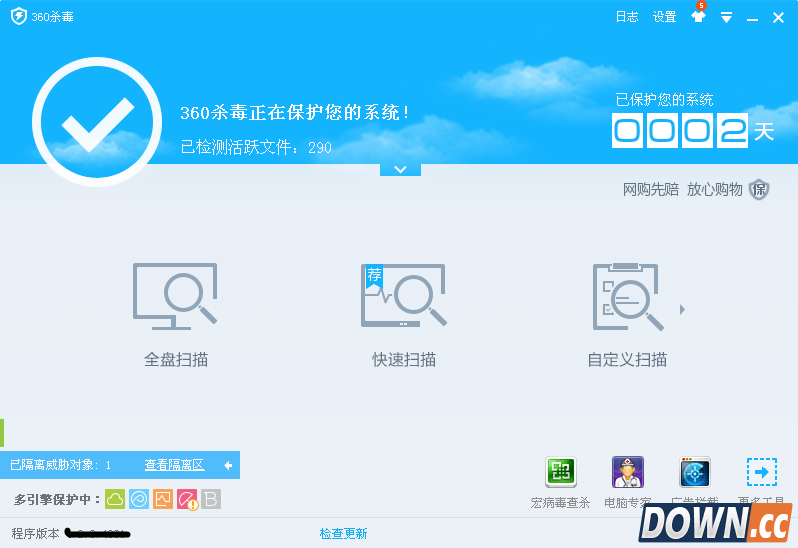Image resolution: width=798 pixels, height=548 pixels.
Task: Click the 保 shopping guarantee shield icon
Action: [759, 189]
